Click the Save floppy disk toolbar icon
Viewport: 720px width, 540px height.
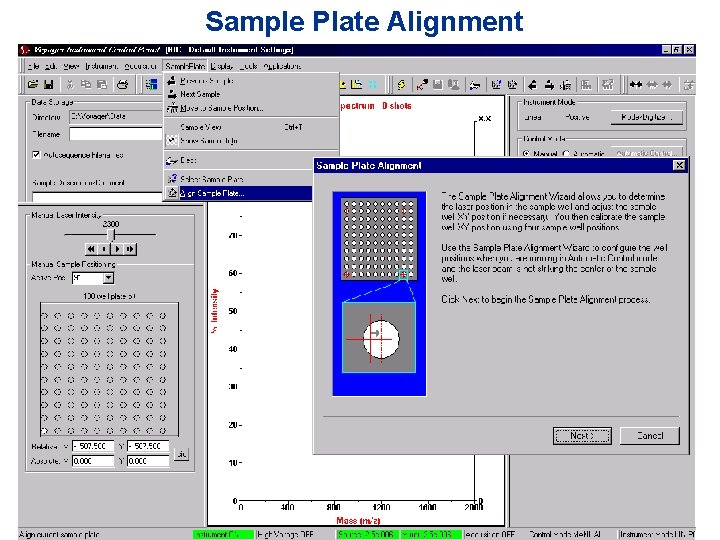pyautogui.click(x=48, y=84)
